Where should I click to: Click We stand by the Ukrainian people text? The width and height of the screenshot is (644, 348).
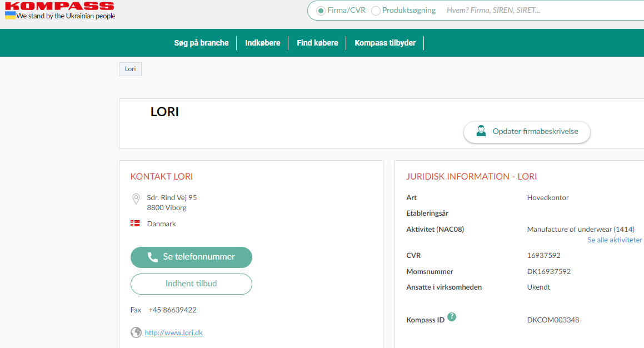(x=66, y=16)
